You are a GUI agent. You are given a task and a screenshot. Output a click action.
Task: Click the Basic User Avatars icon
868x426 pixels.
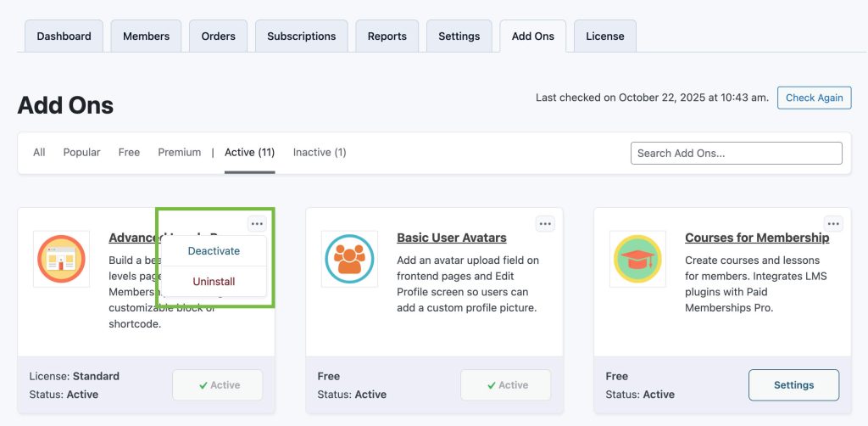(349, 259)
